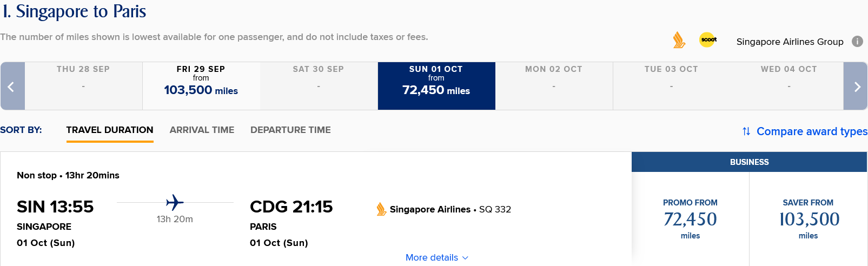This screenshot has width=868, height=266.
Task: Click the previous dates arrow
Action: (12, 86)
